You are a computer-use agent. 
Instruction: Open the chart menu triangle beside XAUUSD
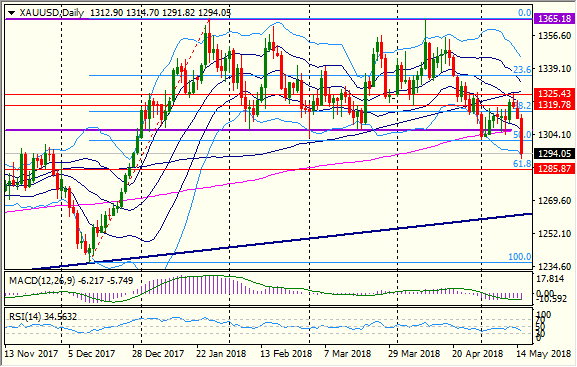tap(11, 14)
